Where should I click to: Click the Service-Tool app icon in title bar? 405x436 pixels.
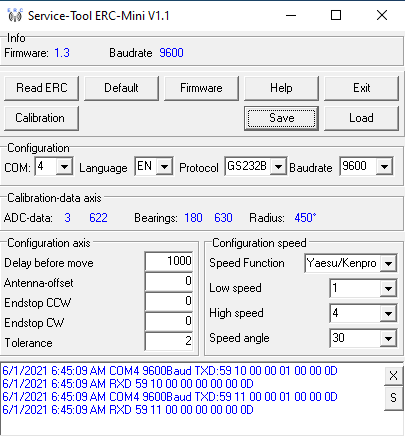(x=15, y=15)
